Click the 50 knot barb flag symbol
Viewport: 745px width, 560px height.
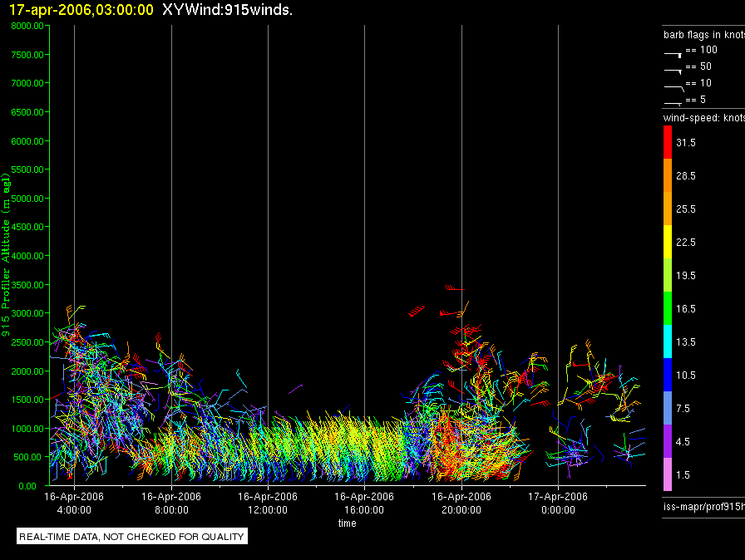click(x=673, y=71)
